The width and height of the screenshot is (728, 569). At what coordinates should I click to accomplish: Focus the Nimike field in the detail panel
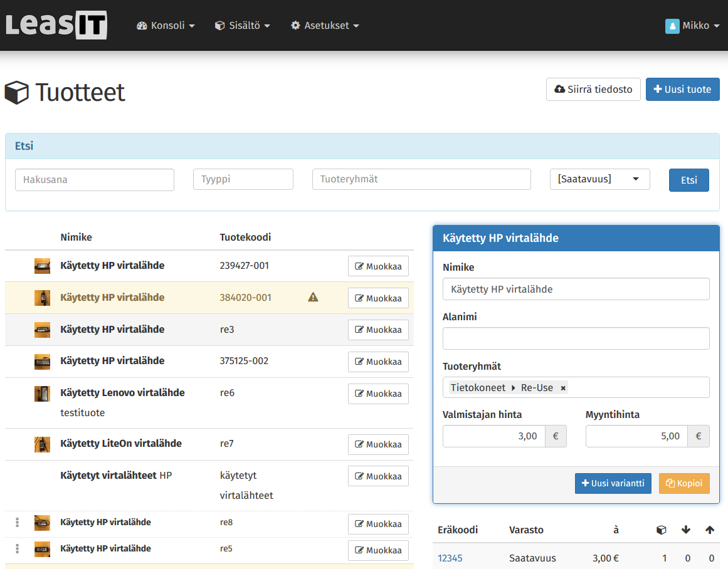click(576, 289)
